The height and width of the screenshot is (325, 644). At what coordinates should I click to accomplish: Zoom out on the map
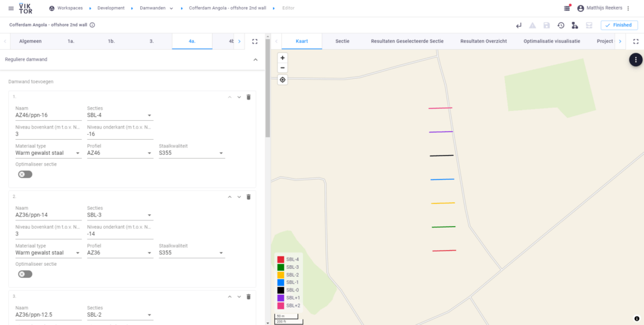[x=282, y=68]
